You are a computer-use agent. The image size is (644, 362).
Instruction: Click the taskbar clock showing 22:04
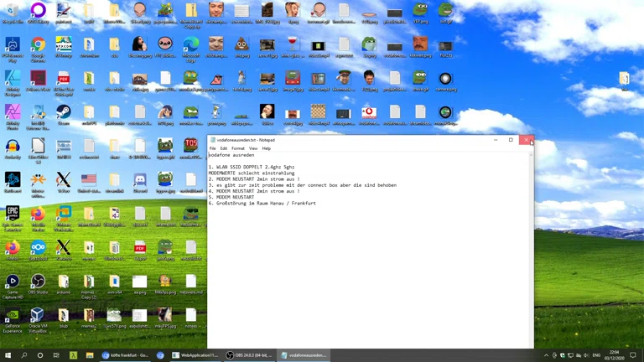tap(614, 355)
